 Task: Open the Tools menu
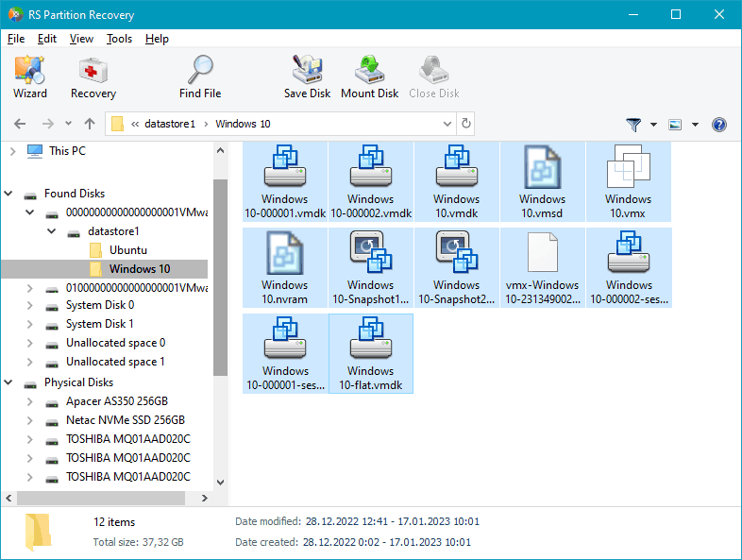pos(119,39)
